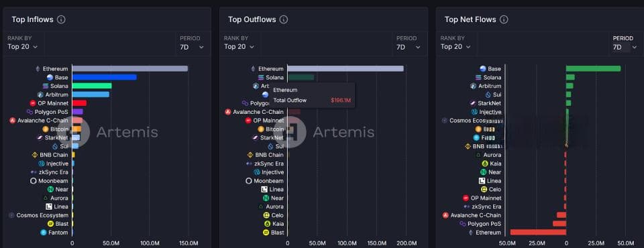Click the green Base net flow bar
This screenshot has height=248, width=644.
click(593, 68)
